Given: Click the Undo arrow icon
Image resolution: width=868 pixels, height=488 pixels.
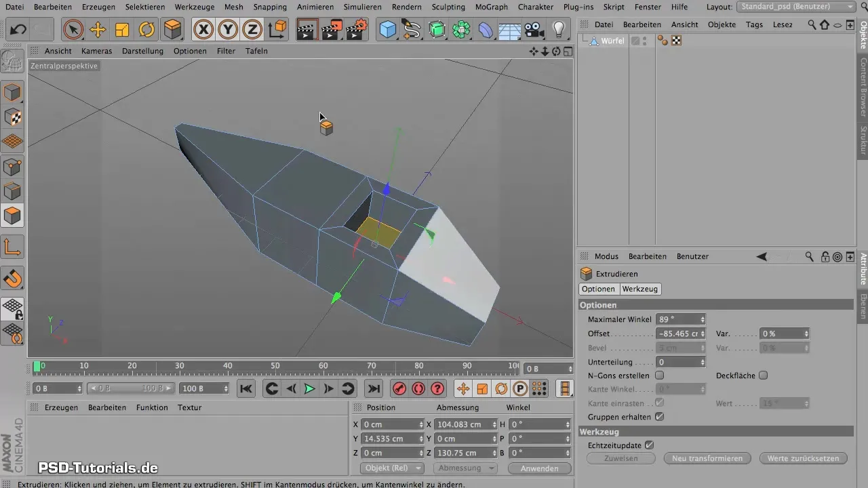Looking at the screenshot, I should (x=18, y=30).
